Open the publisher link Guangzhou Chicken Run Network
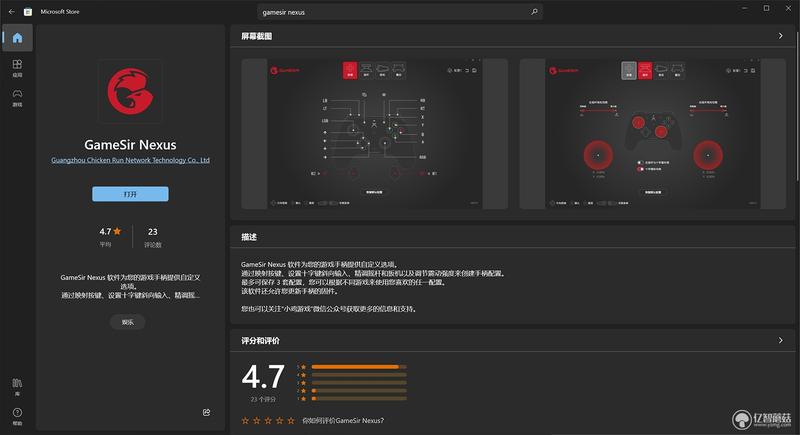This screenshot has height=435, width=800. [130, 160]
